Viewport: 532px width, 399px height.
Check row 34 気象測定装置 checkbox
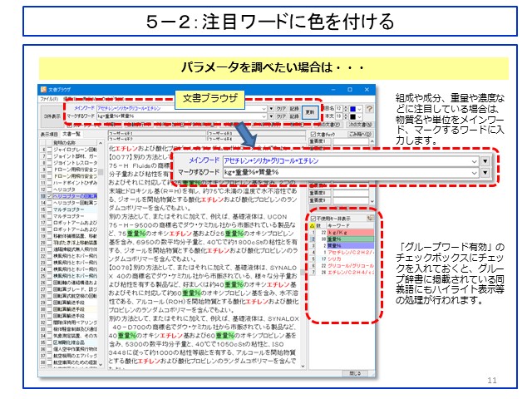pyautogui.click(x=50, y=336)
